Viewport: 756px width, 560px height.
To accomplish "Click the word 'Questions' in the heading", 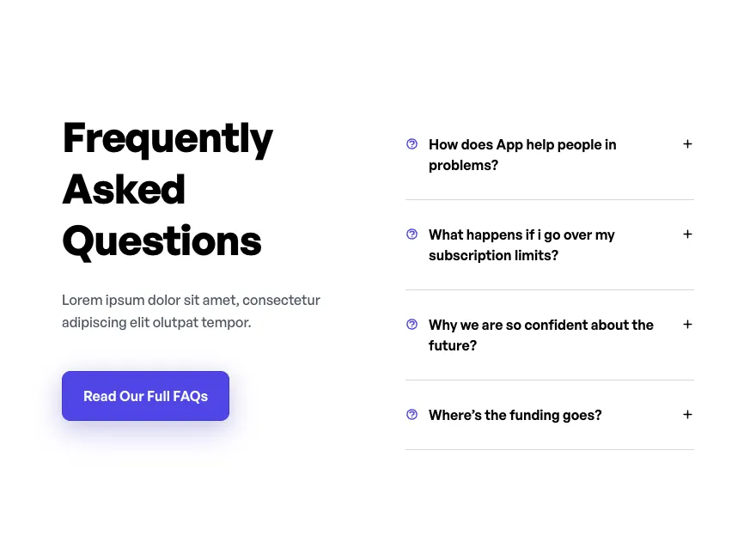I will [x=162, y=241].
